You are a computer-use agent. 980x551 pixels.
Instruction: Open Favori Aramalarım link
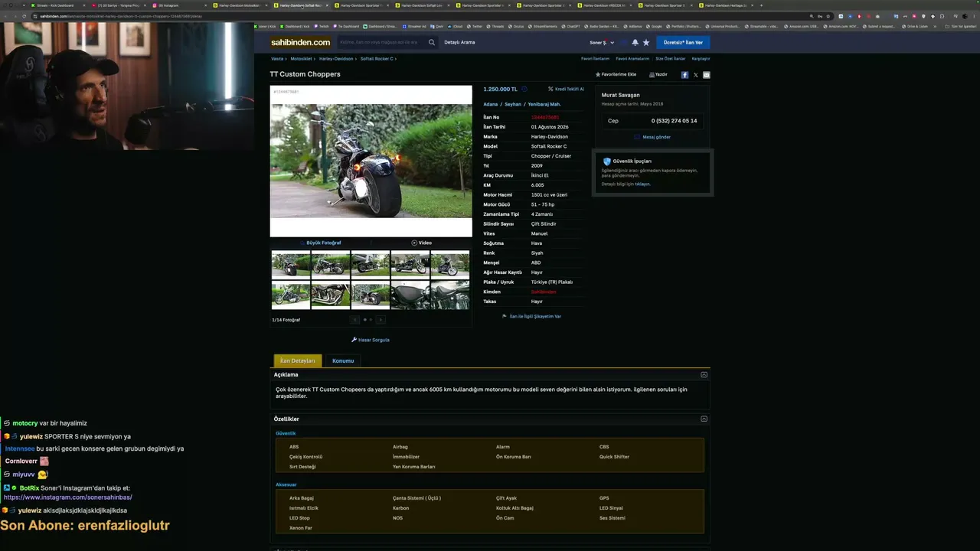pos(632,59)
